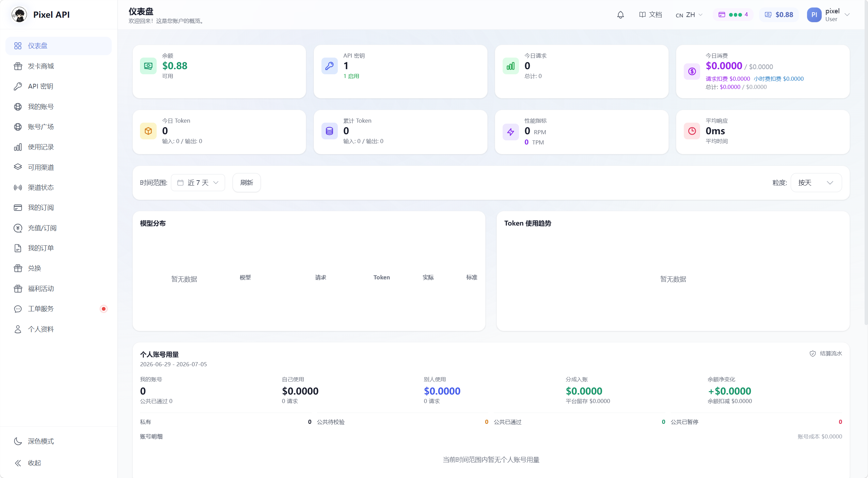The width and height of the screenshot is (868, 478).
Task: Click the 平均响应 clock icon
Action: tap(692, 131)
